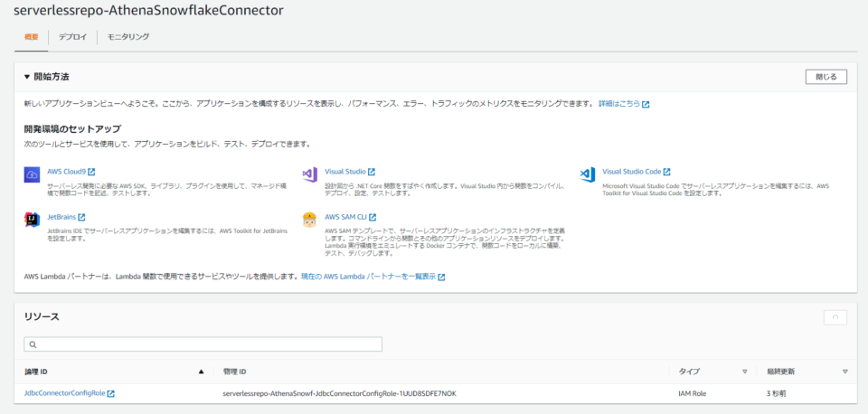Viewport: 868px width, 414px height.
Task: Click external link icon after Lambda partner list link
Action: pos(442,277)
